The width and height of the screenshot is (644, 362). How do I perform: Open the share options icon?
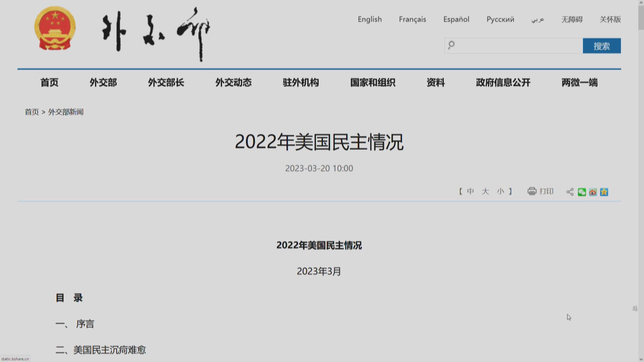coord(570,191)
